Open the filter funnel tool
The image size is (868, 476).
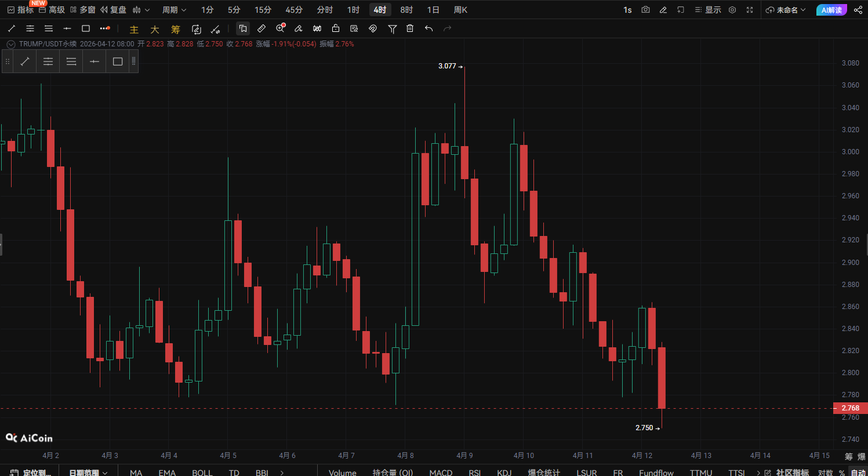pyautogui.click(x=393, y=28)
